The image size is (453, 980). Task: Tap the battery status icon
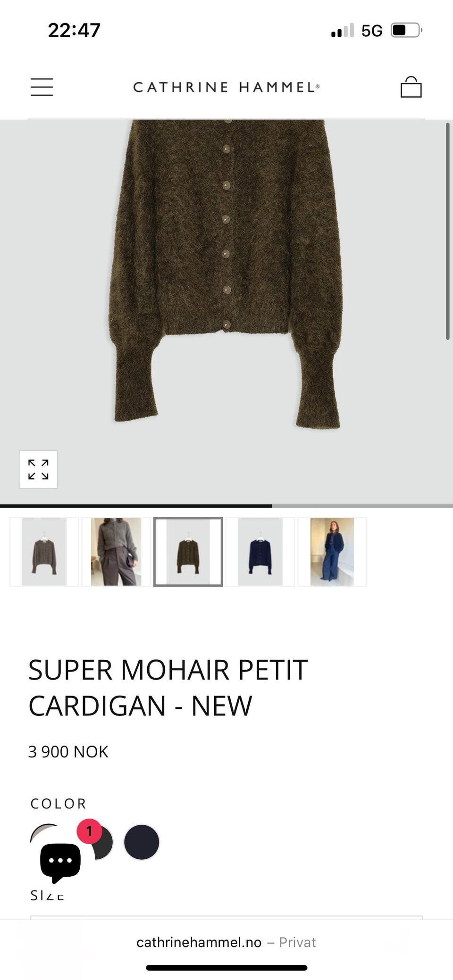[x=406, y=31]
